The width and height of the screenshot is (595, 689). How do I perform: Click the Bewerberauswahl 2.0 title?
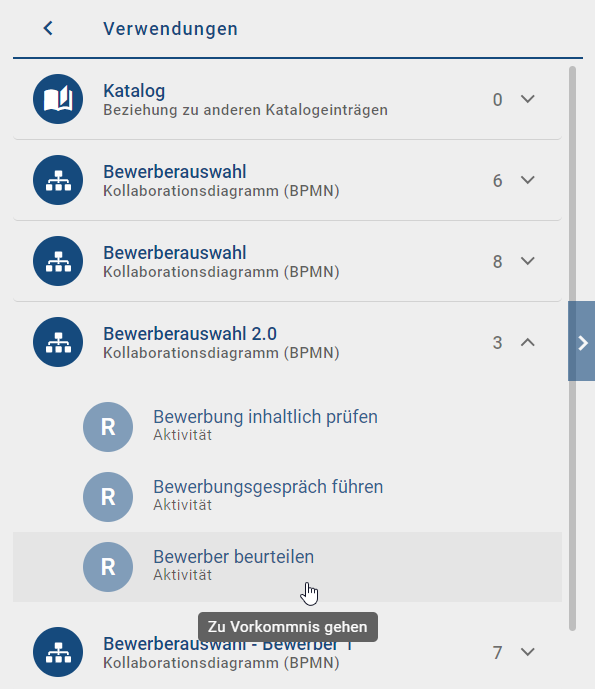click(190, 334)
